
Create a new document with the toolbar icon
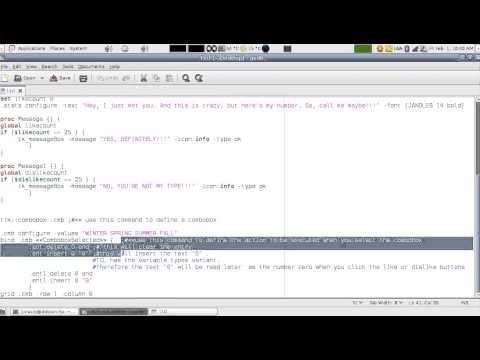4,78
